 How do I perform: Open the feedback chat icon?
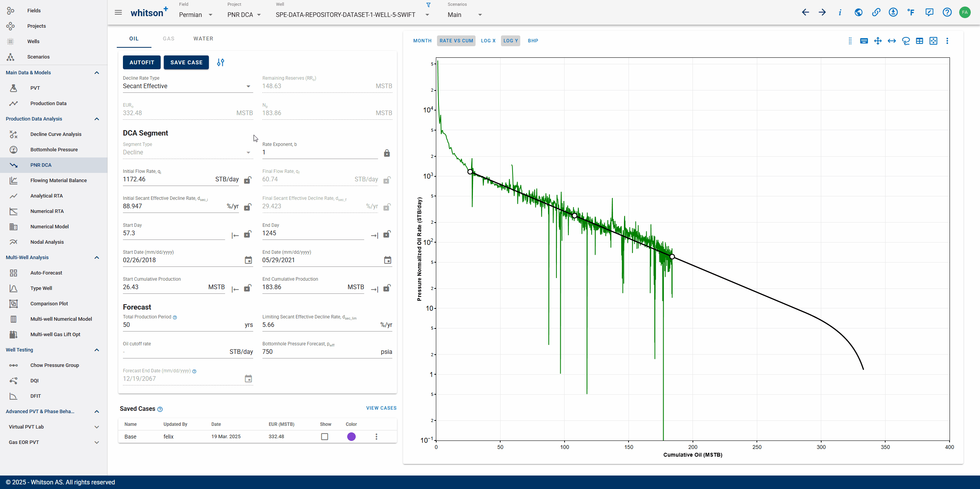929,12
